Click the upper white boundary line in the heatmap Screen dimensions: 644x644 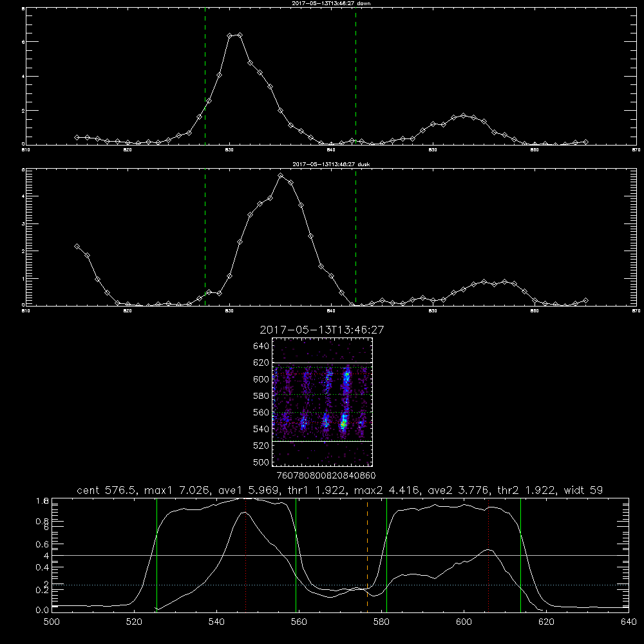(323, 363)
